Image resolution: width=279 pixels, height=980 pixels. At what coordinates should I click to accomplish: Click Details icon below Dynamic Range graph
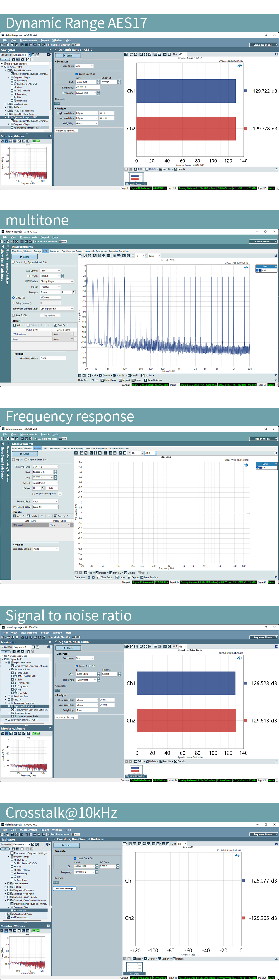(175, 169)
